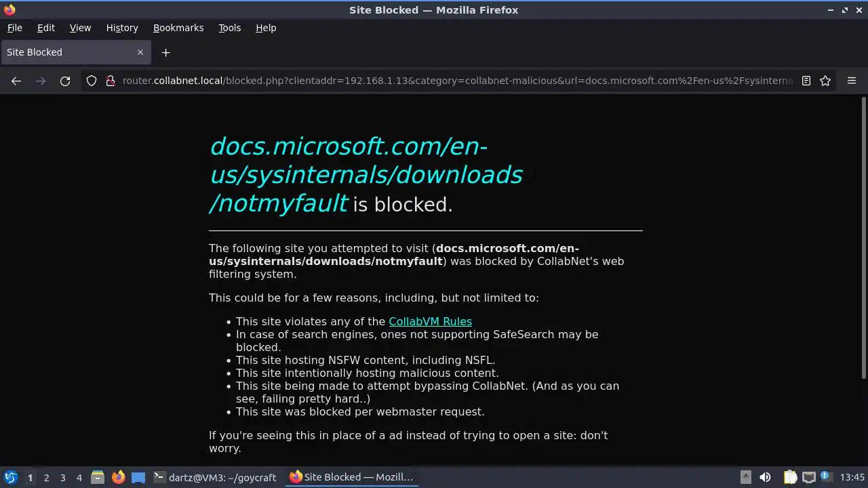Click the text 'This site intentionally hosting malicious content.'
868x488 pixels.
(367, 373)
